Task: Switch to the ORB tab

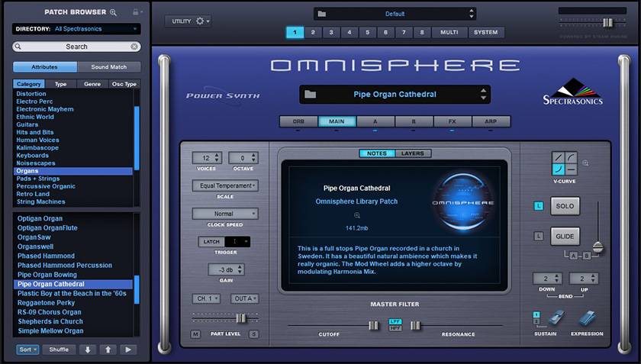Action: 298,121
